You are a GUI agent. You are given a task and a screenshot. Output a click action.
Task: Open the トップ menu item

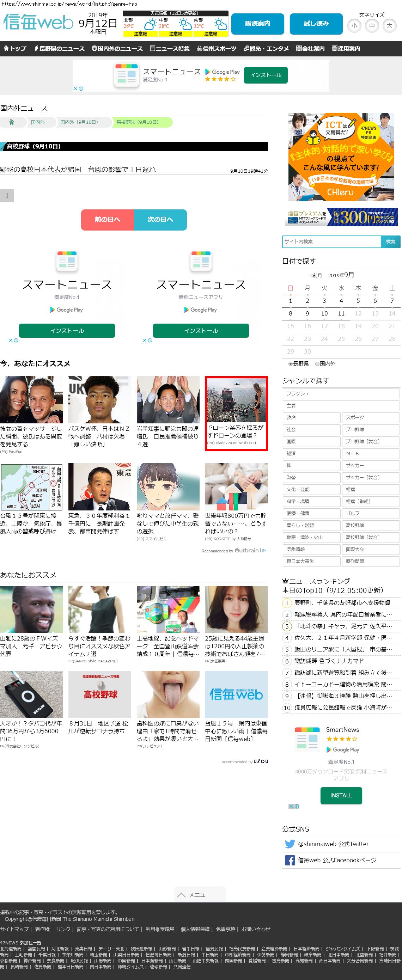pyautogui.click(x=15, y=49)
